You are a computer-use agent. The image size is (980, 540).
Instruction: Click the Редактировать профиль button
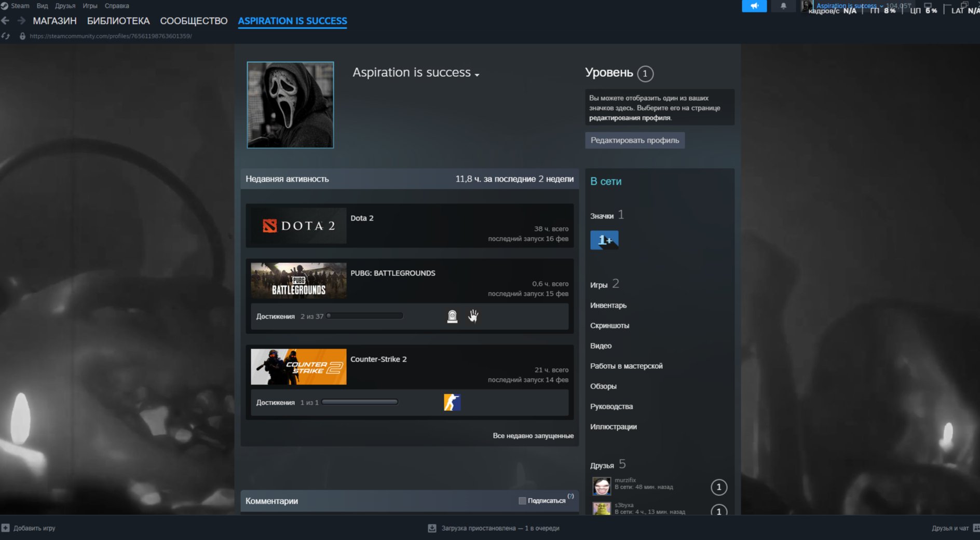(635, 140)
